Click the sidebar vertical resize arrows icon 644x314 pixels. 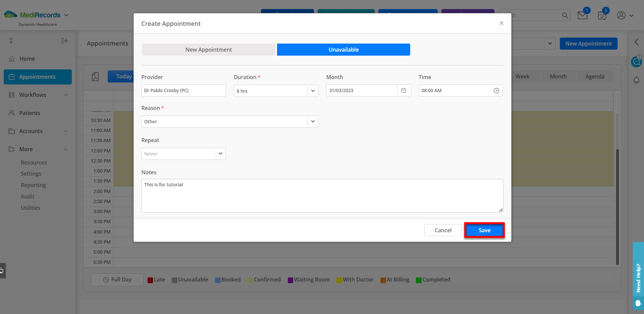11,41
